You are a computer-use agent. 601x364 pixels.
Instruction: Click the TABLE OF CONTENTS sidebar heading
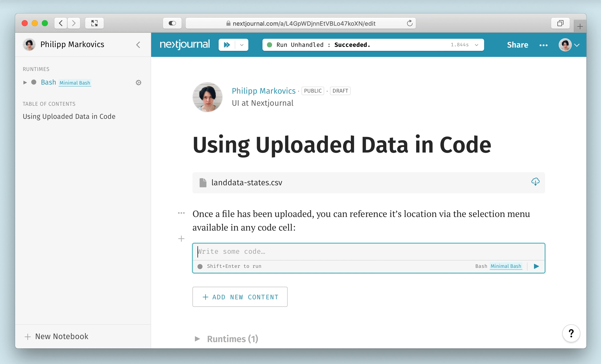pyautogui.click(x=49, y=104)
